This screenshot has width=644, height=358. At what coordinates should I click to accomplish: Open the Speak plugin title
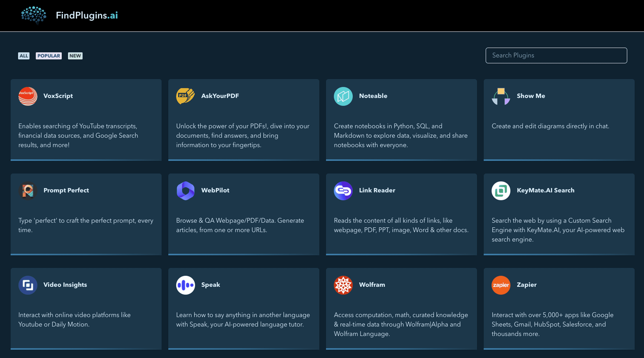pyautogui.click(x=210, y=285)
